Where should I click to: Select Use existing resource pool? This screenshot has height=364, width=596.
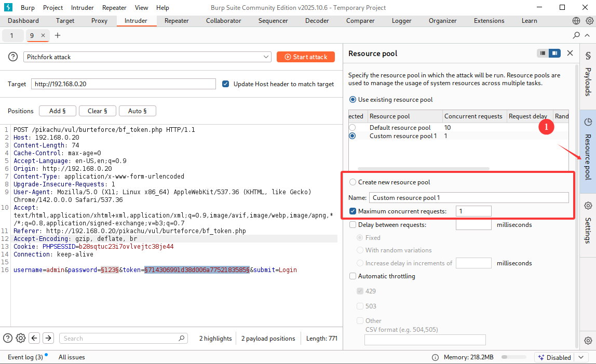[x=353, y=100]
